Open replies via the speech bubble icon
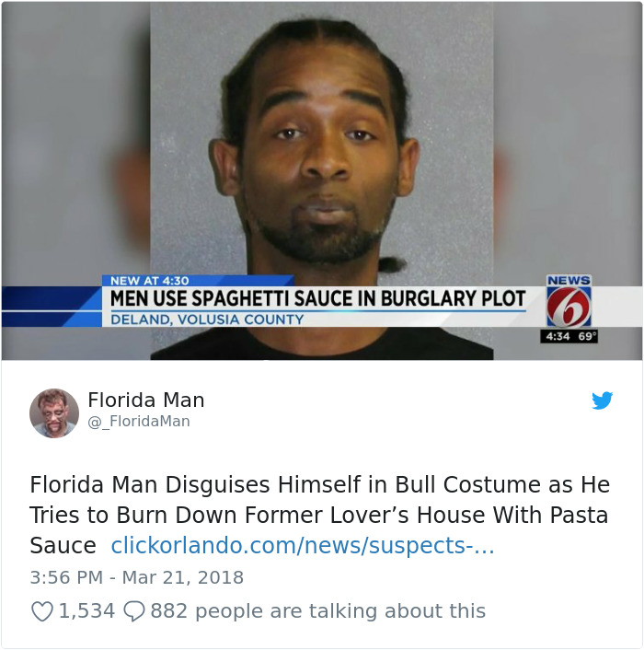The width and height of the screenshot is (644, 650). pyautogui.click(x=134, y=611)
